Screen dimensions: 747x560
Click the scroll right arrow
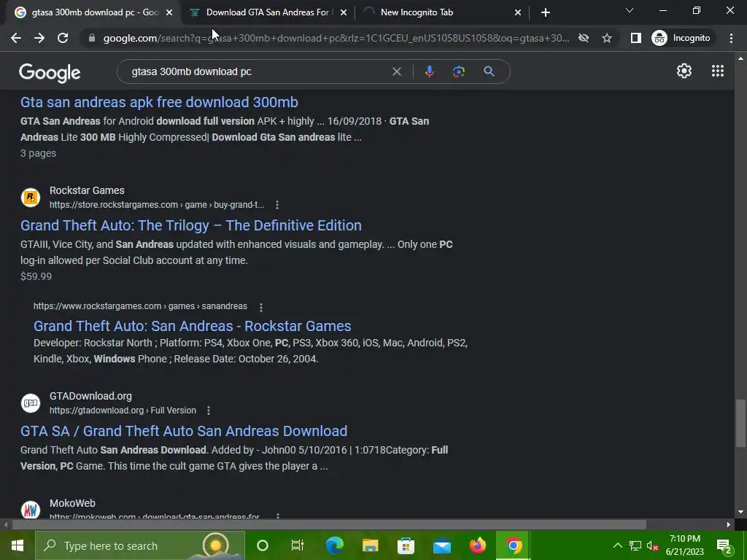click(729, 525)
